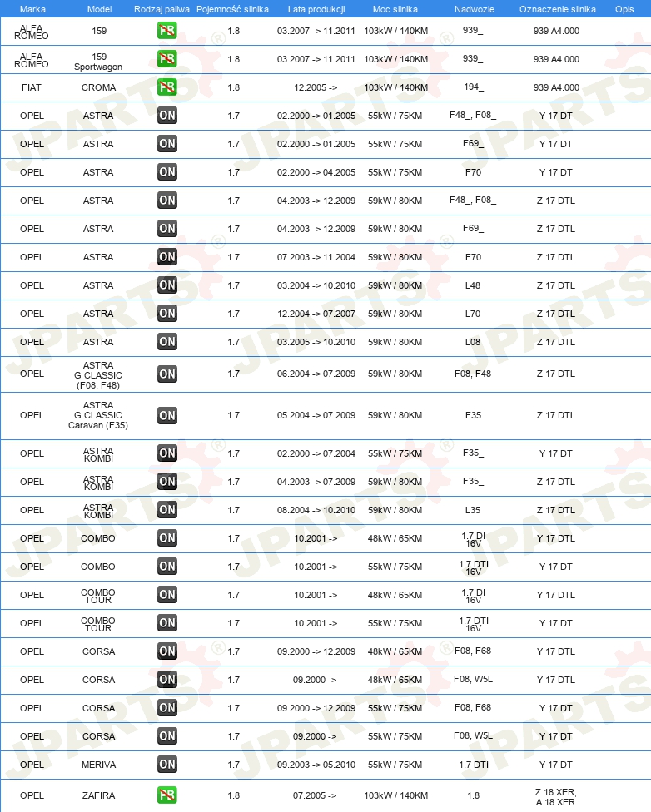Click the ON icon in Astra Kombi L35 row
Viewport: 651px width, 812px height.
click(x=166, y=509)
